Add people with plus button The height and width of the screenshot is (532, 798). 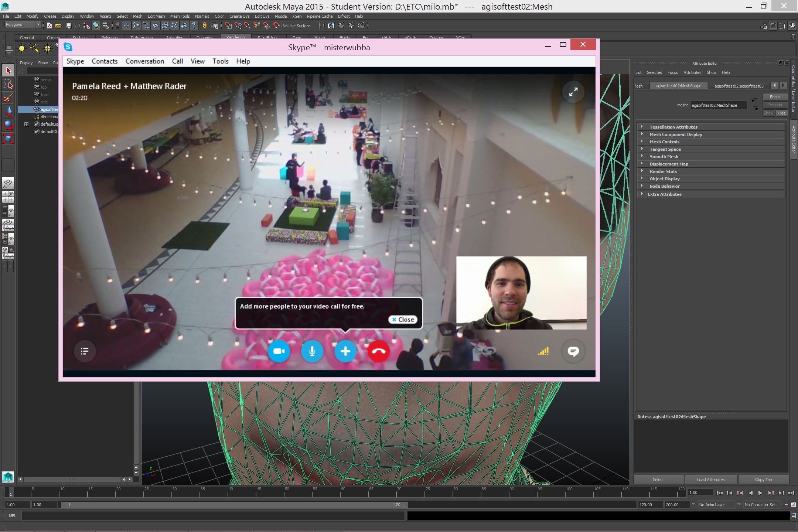pyautogui.click(x=345, y=351)
